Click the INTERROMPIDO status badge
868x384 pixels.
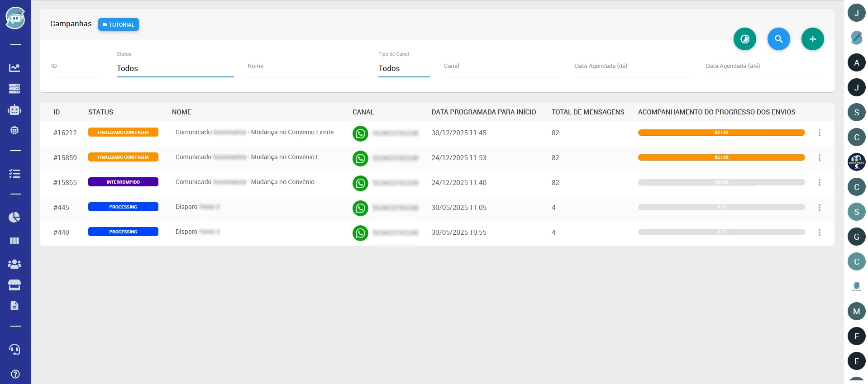click(x=123, y=182)
